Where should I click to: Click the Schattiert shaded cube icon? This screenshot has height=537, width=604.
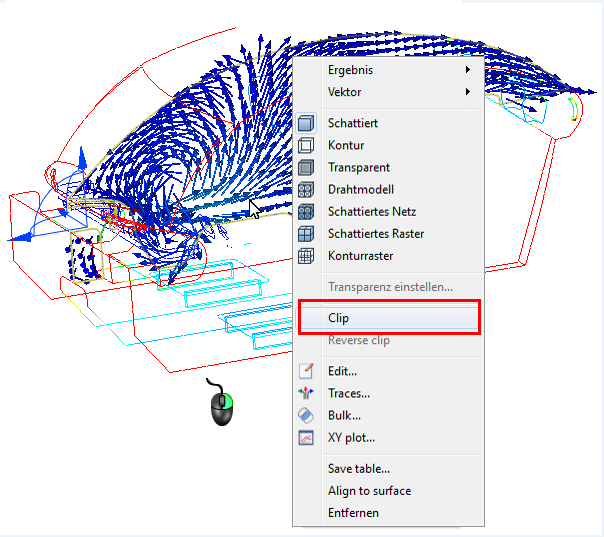306,123
